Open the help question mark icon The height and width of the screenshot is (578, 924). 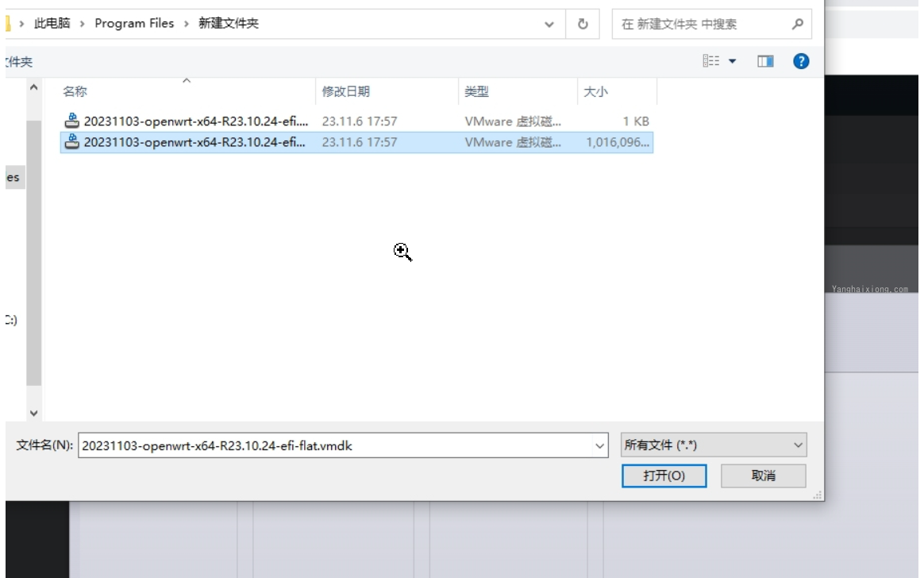coord(801,61)
